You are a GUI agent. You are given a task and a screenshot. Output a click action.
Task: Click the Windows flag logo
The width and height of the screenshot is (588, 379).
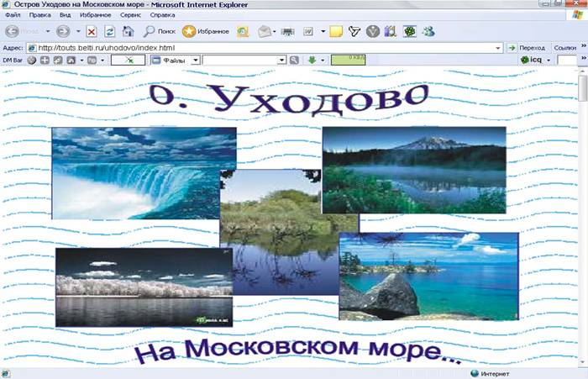click(578, 15)
